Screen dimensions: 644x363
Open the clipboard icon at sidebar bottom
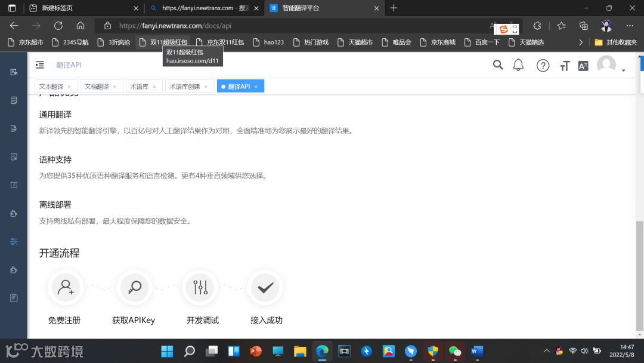click(x=14, y=298)
